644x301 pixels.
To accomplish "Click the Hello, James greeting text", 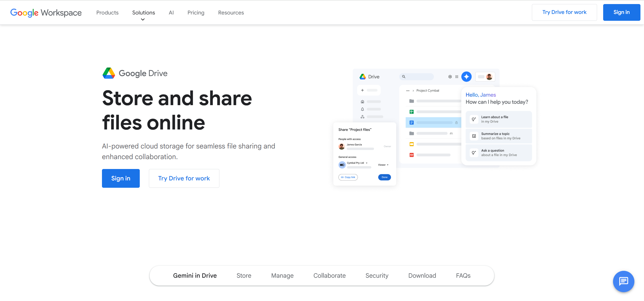I will tap(481, 95).
